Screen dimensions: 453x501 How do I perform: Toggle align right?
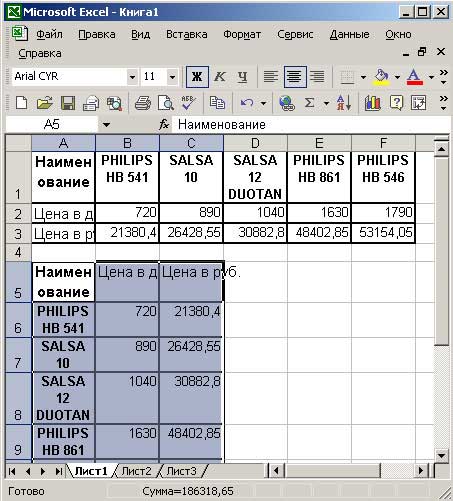click(x=317, y=77)
